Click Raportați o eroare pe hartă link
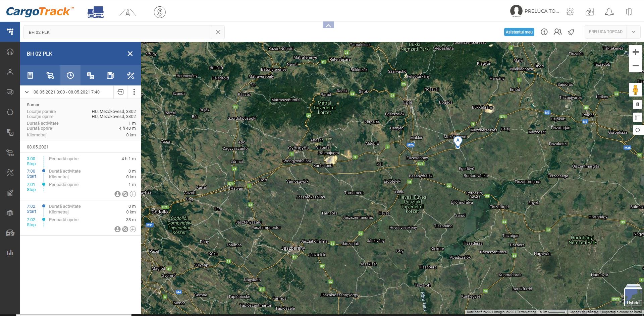 [x=622, y=312]
